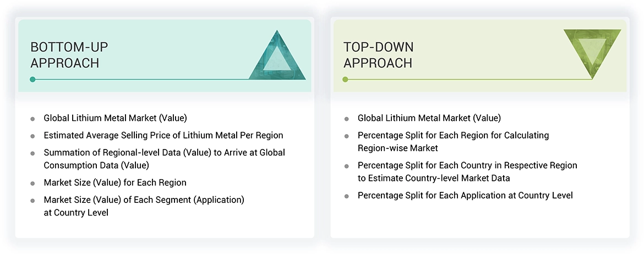
Task: Select the Top-Down Approach heading
Action: (378, 55)
